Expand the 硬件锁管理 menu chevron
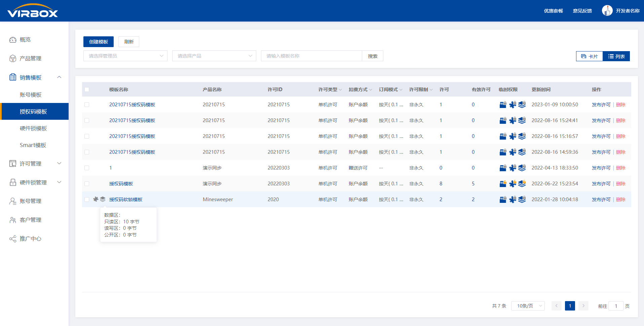This screenshot has height=326, width=644. 59,182
